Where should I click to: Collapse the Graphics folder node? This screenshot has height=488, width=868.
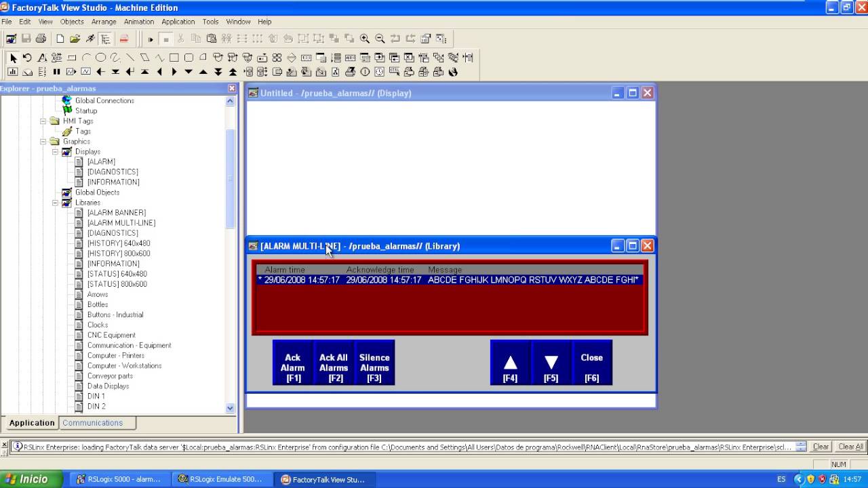(x=43, y=142)
